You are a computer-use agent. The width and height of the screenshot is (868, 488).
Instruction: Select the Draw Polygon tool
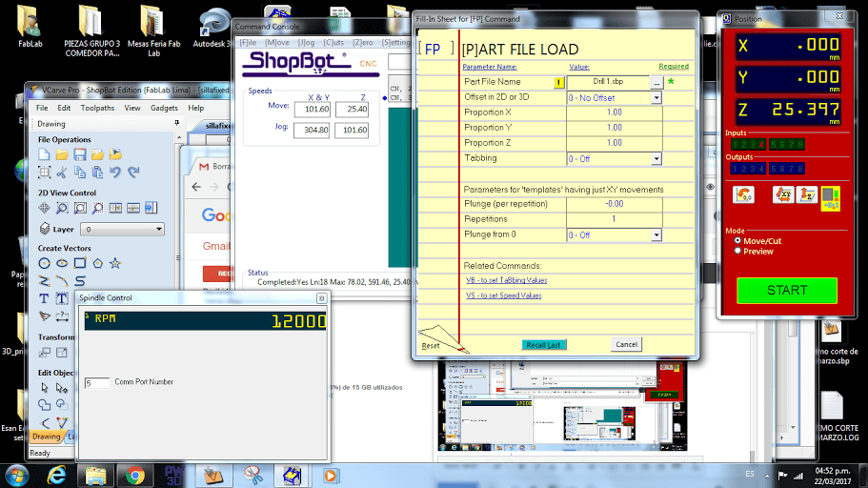(x=97, y=263)
